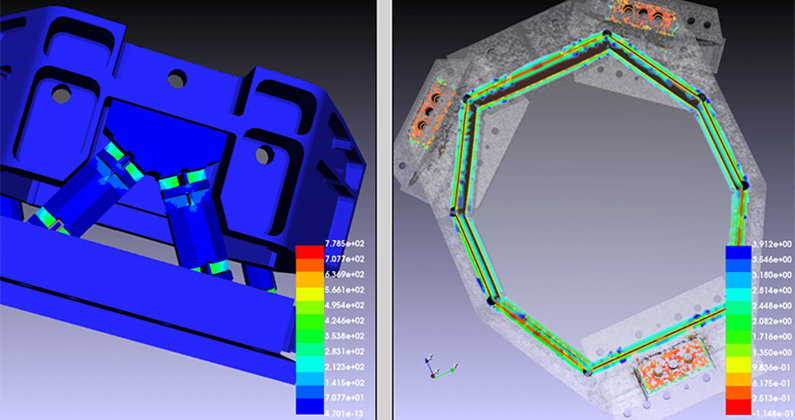Click legend value 2.123e+02
Image resolution: width=795 pixels, height=420 pixels.
(345, 367)
